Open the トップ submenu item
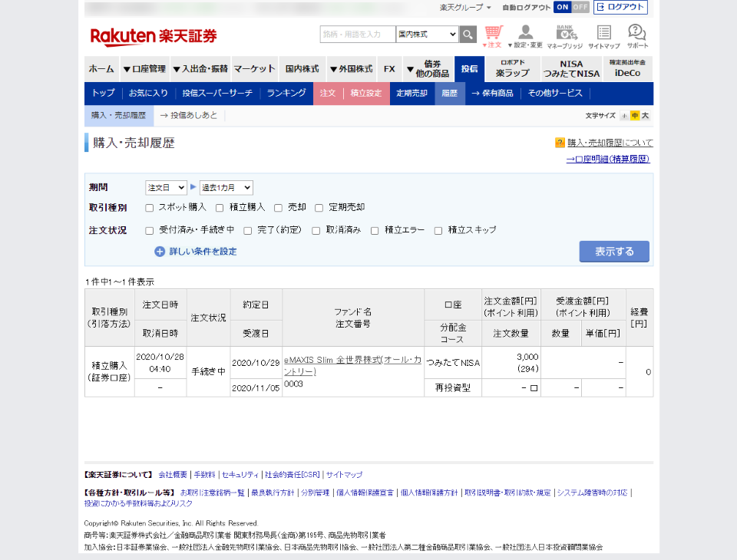This screenshot has width=737, height=560. pos(104,93)
